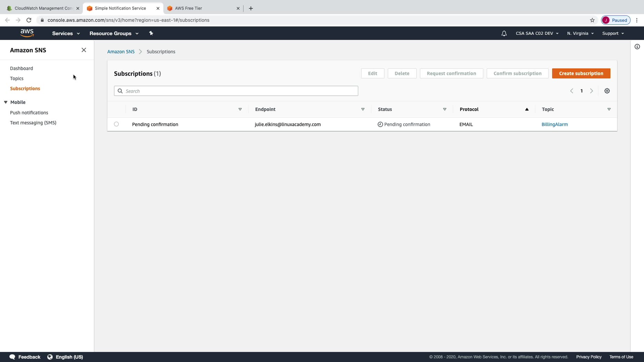Click the site lock icon in address bar
This screenshot has height=362, width=644.
pyautogui.click(x=42, y=20)
